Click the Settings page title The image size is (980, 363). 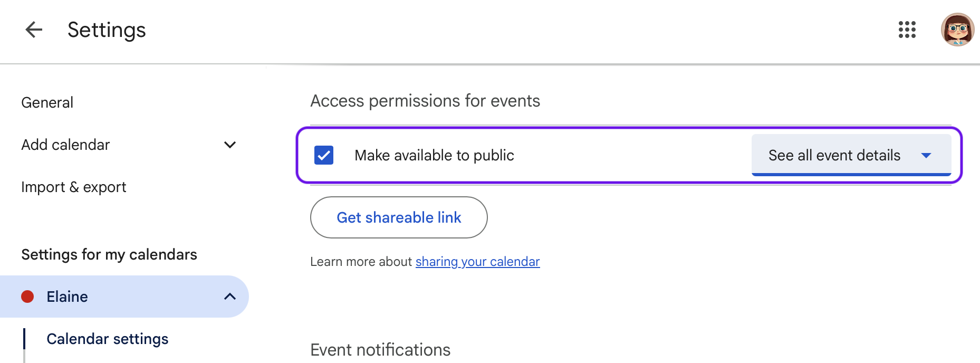click(107, 30)
